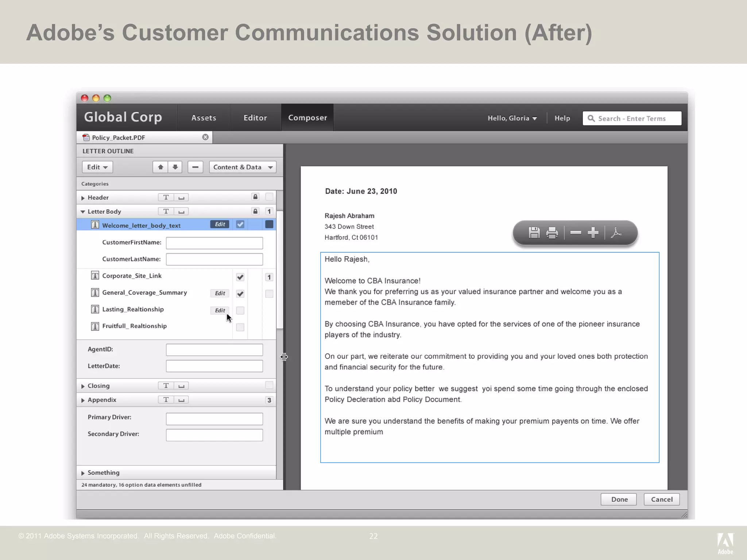Click the LetterDate input field
Image resolution: width=747 pixels, height=560 pixels.
click(x=214, y=366)
